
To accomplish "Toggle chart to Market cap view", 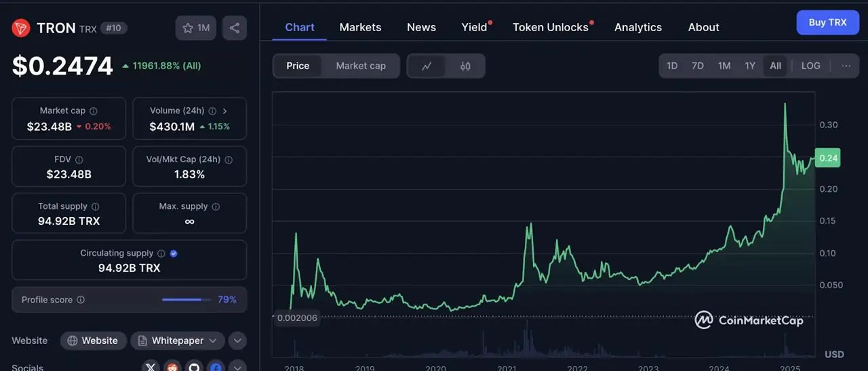I will [x=361, y=66].
